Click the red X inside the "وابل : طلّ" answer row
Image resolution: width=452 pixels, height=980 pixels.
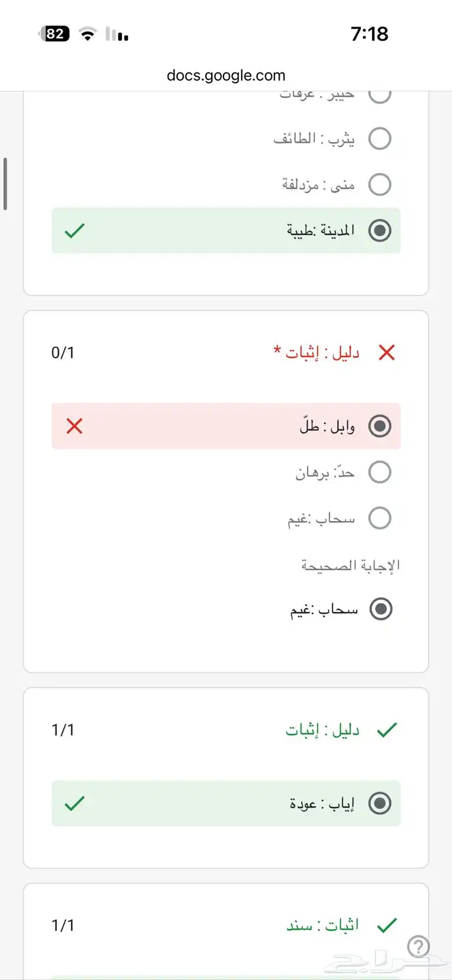point(74,426)
